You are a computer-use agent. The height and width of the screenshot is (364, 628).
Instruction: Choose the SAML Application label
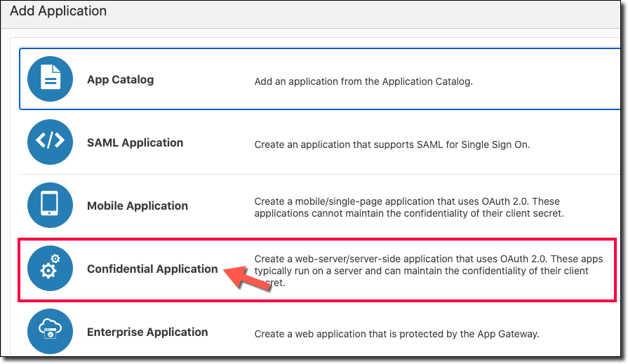coord(135,143)
